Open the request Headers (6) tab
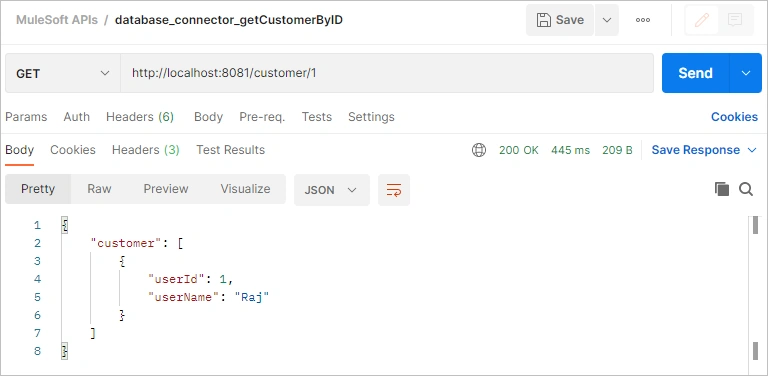The height and width of the screenshot is (376, 768). (x=140, y=117)
